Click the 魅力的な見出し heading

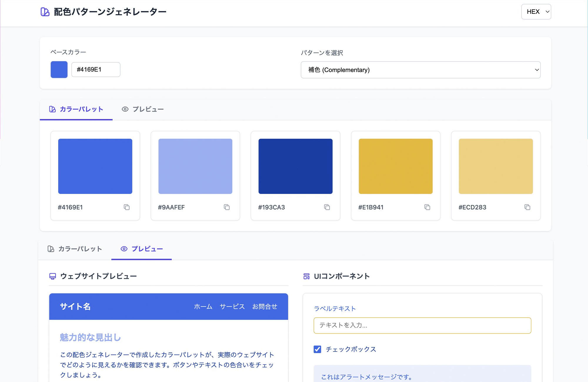pos(90,337)
